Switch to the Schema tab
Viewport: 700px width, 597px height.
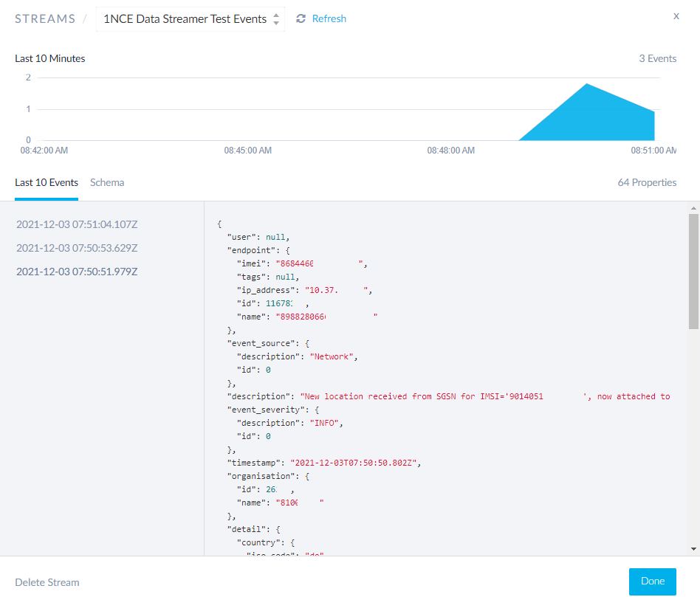pos(107,182)
